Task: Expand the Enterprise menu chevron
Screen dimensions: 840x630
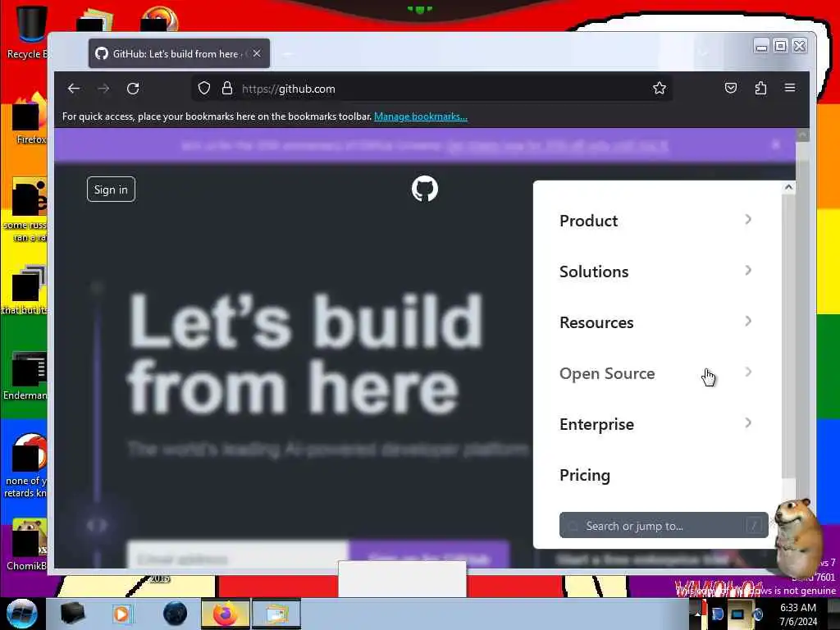Action: coord(748,423)
